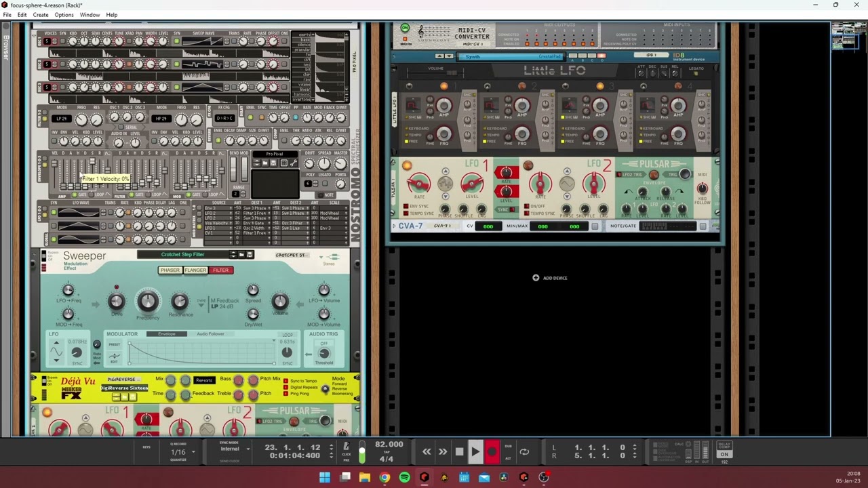The width and height of the screenshot is (868, 488).
Task: Click the tempo value 82.000
Action: (389, 445)
